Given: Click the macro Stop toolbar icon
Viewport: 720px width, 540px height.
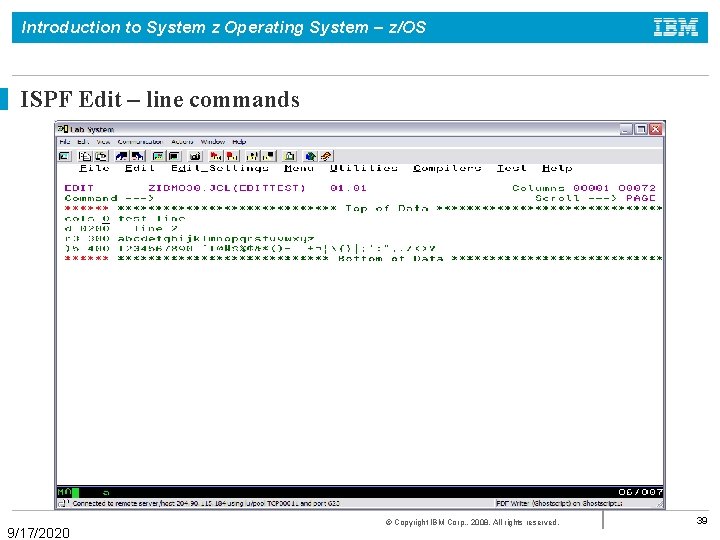Looking at the screenshot, I should pyautogui.click(x=232, y=156).
